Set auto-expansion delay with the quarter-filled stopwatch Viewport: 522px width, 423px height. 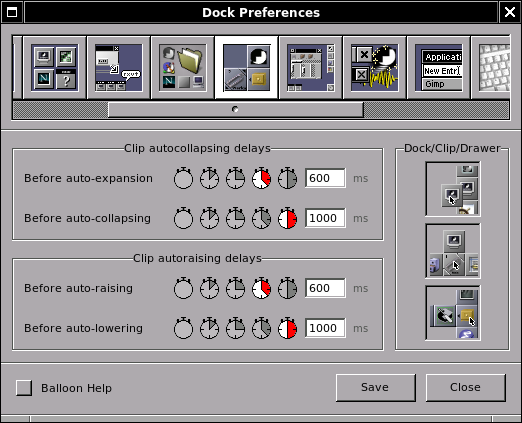coord(235,178)
